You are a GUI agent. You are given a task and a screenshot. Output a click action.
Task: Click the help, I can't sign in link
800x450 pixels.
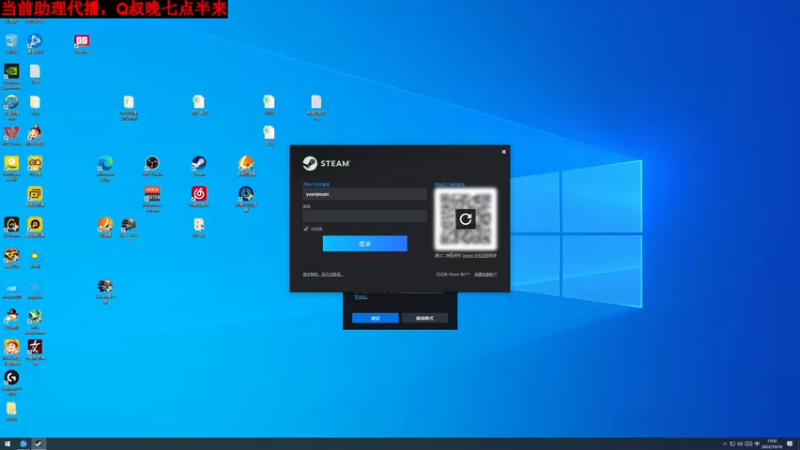click(x=322, y=274)
